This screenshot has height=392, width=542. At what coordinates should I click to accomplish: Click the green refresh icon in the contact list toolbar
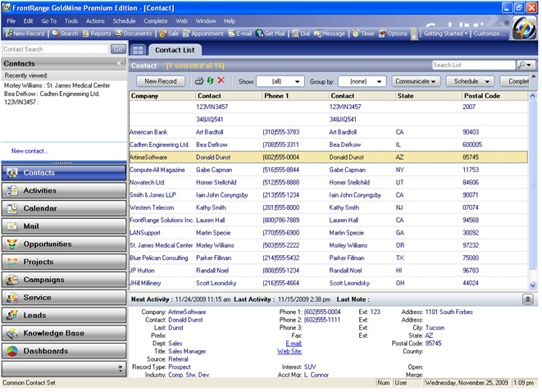coord(210,81)
